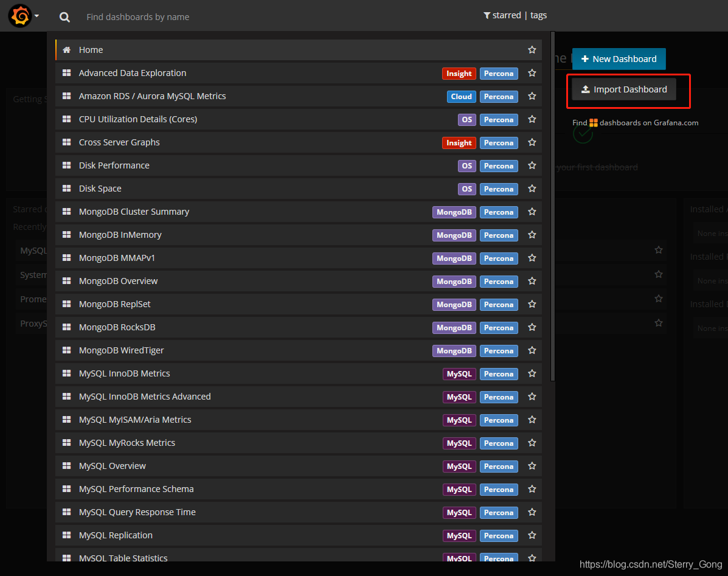The width and height of the screenshot is (728, 576).
Task: Click the grid icon beside MongoDB Overview
Action: click(x=66, y=281)
